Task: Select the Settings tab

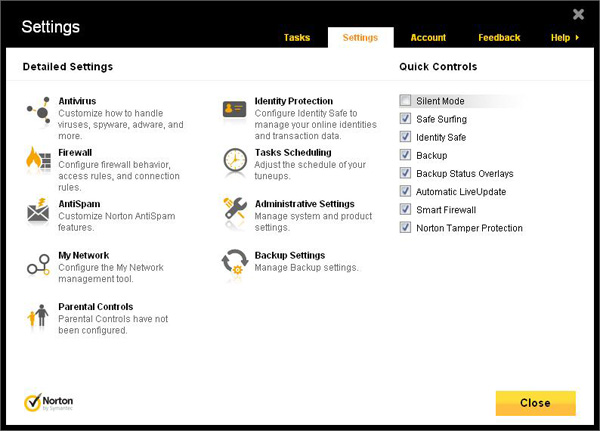Action: tap(360, 38)
